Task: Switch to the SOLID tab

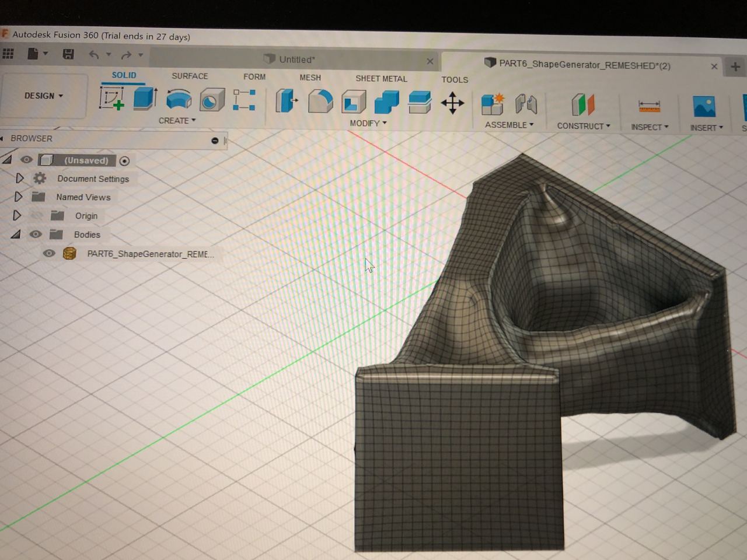Action: (x=124, y=75)
